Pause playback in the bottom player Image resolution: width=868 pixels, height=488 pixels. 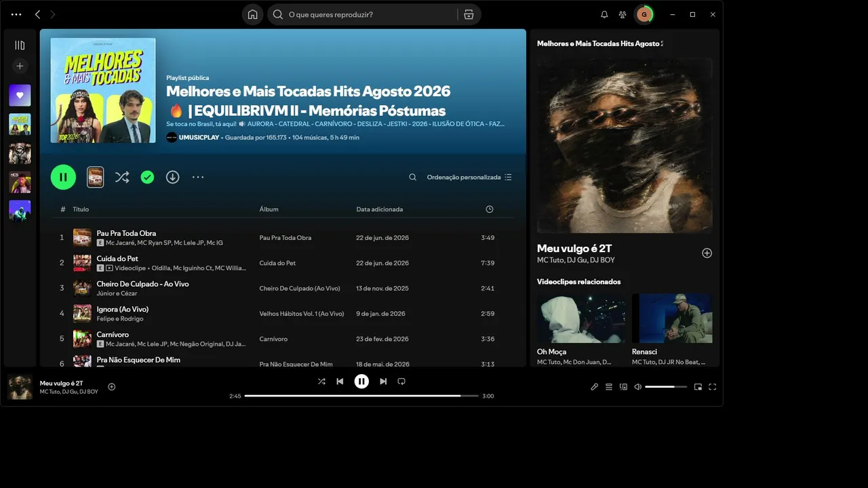pyautogui.click(x=361, y=382)
